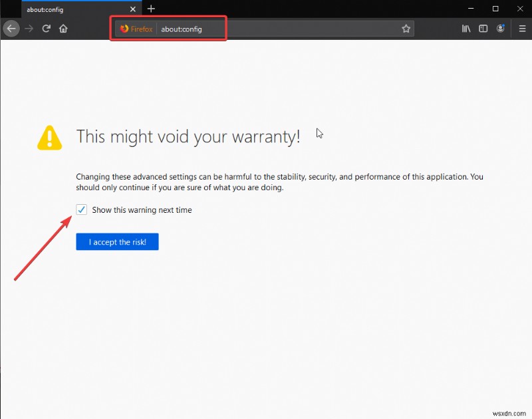Image resolution: width=532 pixels, height=419 pixels.
Task: Open a new tab with the plus button
Action: click(x=151, y=9)
